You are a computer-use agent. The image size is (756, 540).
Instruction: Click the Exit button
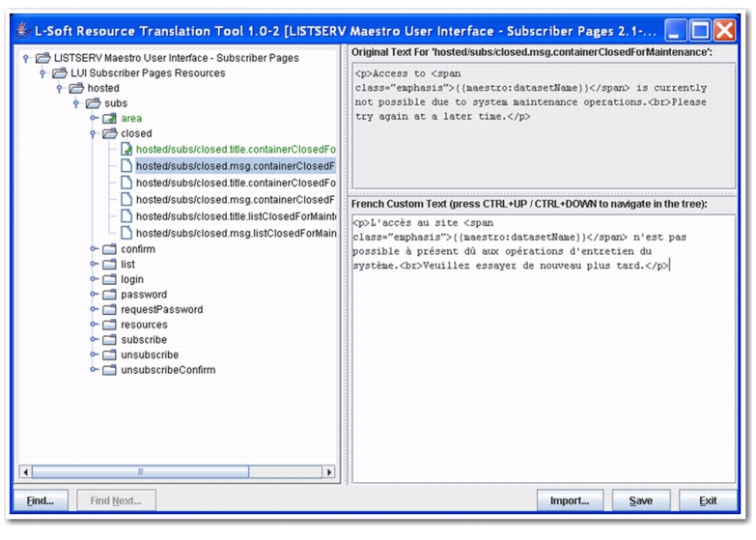pyautogui.click(x=708, y=500)
